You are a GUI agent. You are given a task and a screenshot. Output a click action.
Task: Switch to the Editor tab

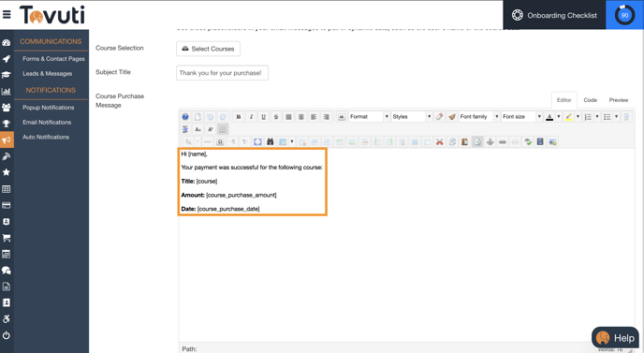pos(563,100)
